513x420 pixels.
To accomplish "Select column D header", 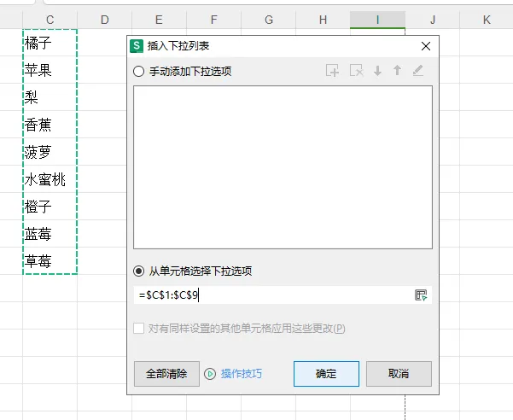I will pyautogui.click(x=104, y=20).
